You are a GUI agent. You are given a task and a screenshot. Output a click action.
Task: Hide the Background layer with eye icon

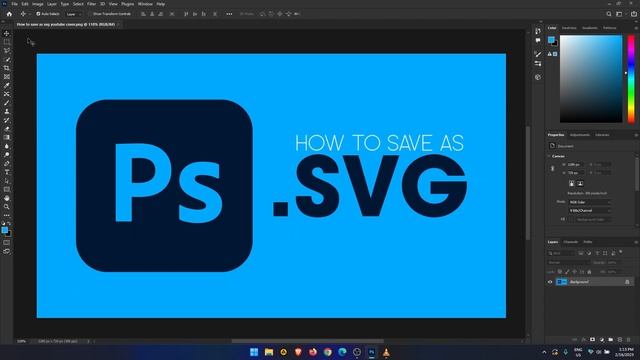coord(550,282)
